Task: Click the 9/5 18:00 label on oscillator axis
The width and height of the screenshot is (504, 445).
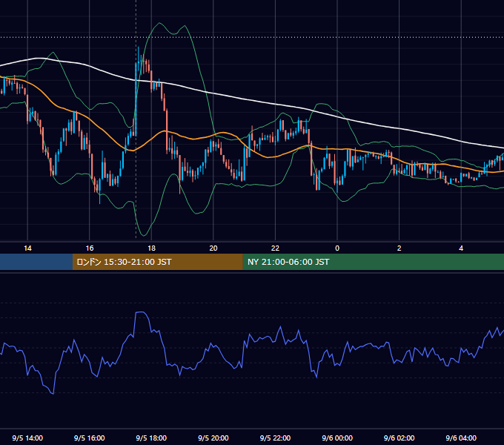Action: (x=151, y=438)
